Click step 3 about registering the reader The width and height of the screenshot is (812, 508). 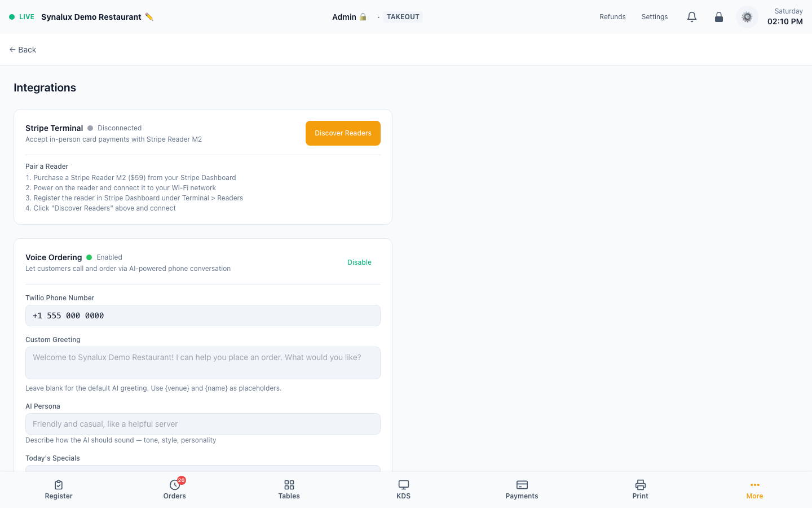(x=134, y=198)
